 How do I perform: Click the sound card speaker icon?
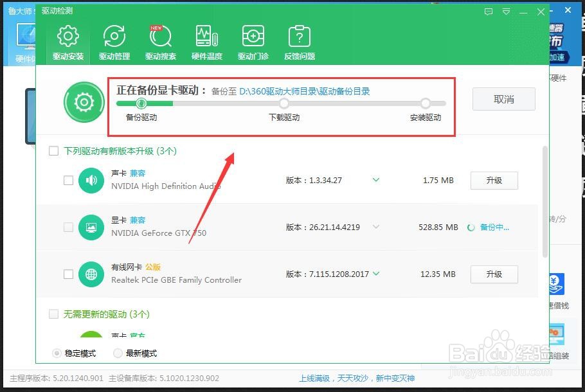pyautogui.click(x=91, y=181)
